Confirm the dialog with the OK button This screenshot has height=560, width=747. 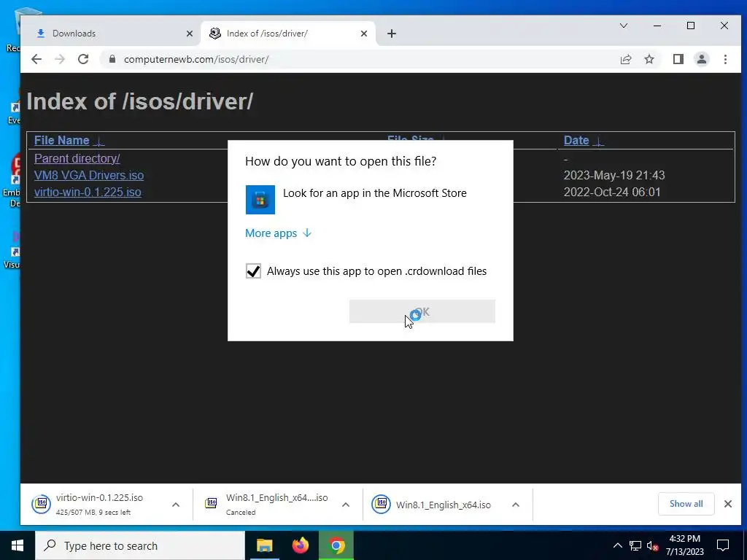pyautogui.click(x=422, y=311)
